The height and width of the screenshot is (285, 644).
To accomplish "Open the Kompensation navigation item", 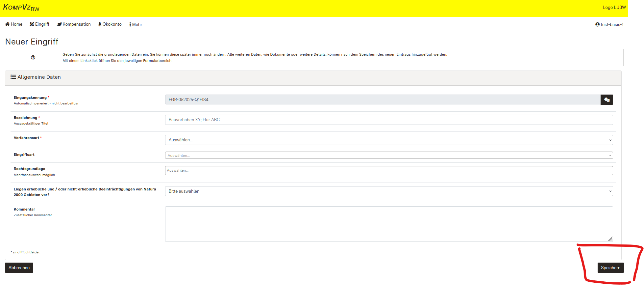I will (74, 24).
